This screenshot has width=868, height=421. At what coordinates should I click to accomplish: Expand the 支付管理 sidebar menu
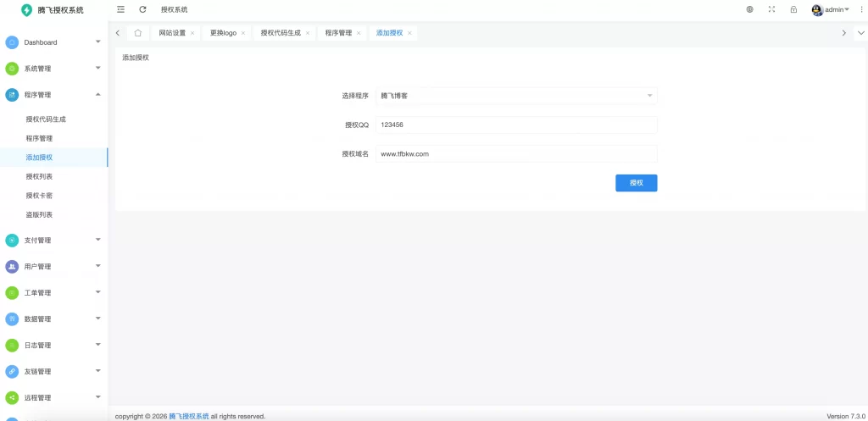[53, 241]
